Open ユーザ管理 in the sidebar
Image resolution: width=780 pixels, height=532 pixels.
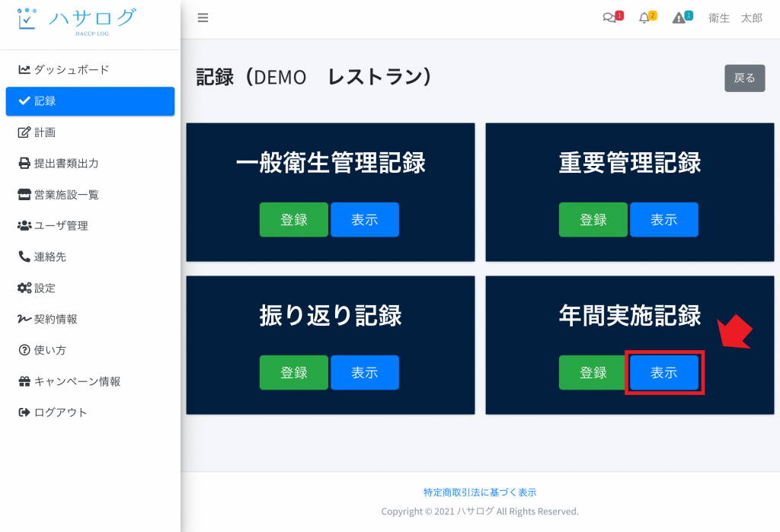[90, 226]
